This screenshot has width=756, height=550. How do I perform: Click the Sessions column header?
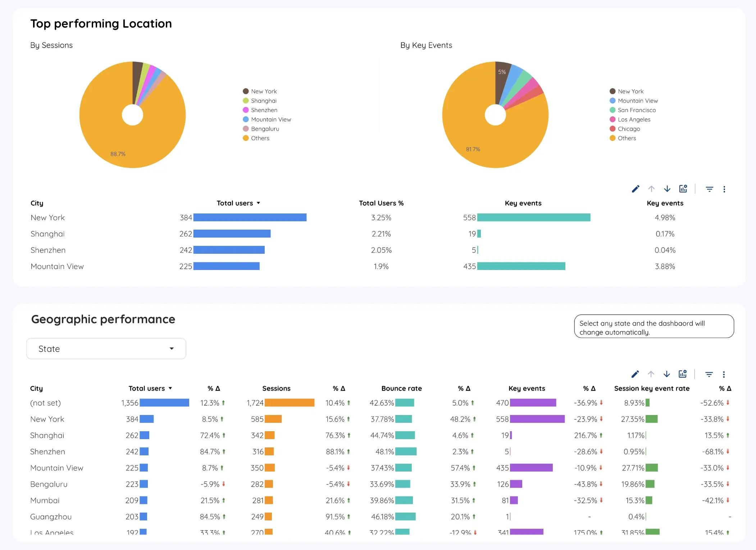click(x=276, y=388)
